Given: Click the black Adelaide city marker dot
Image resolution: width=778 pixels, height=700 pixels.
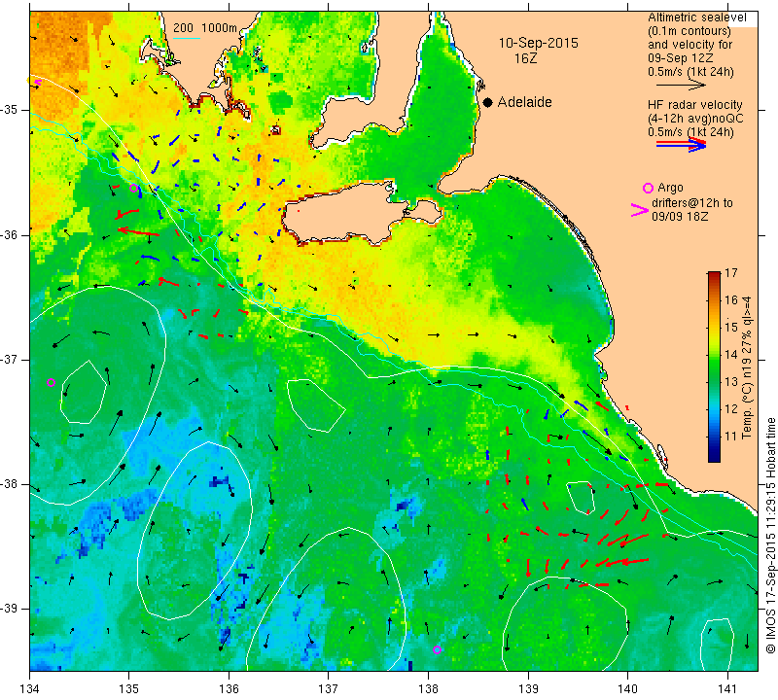Looking at the screenshot, I should pos(488,102).
